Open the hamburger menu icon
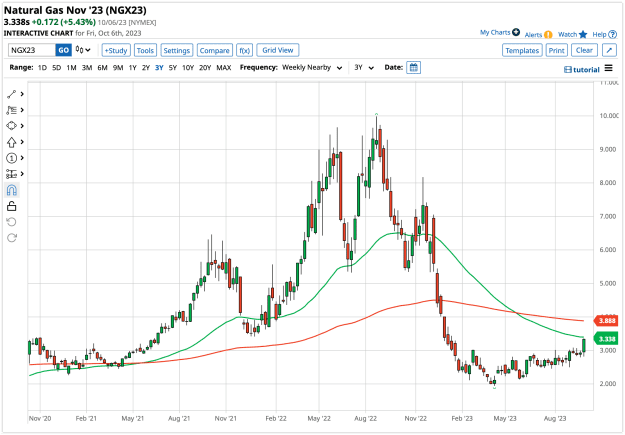The image size is (625, 435). [608, 68]
